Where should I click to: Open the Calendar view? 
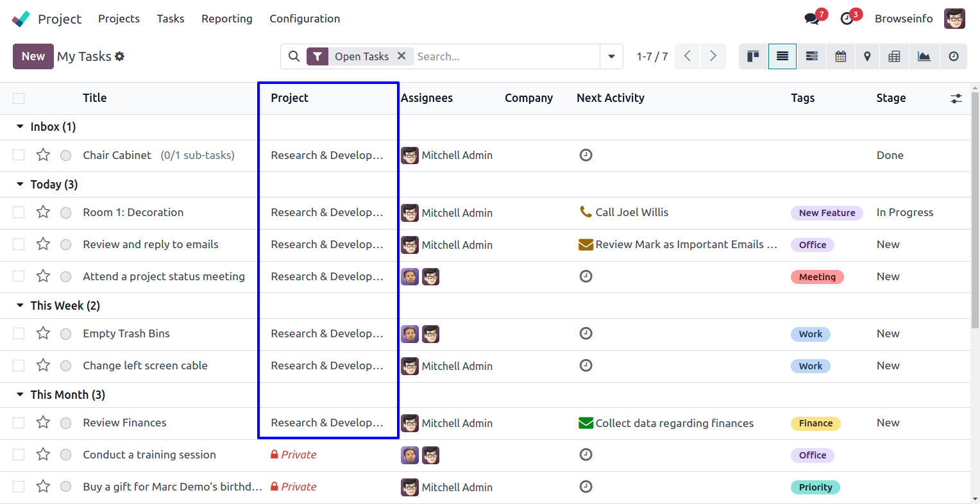[840, 56]
